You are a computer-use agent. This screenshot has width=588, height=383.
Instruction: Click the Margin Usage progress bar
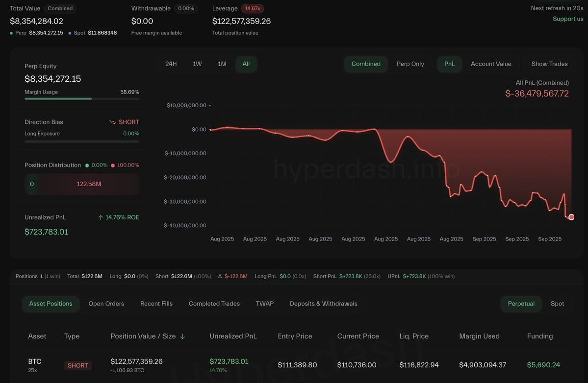tap(82, 99)
